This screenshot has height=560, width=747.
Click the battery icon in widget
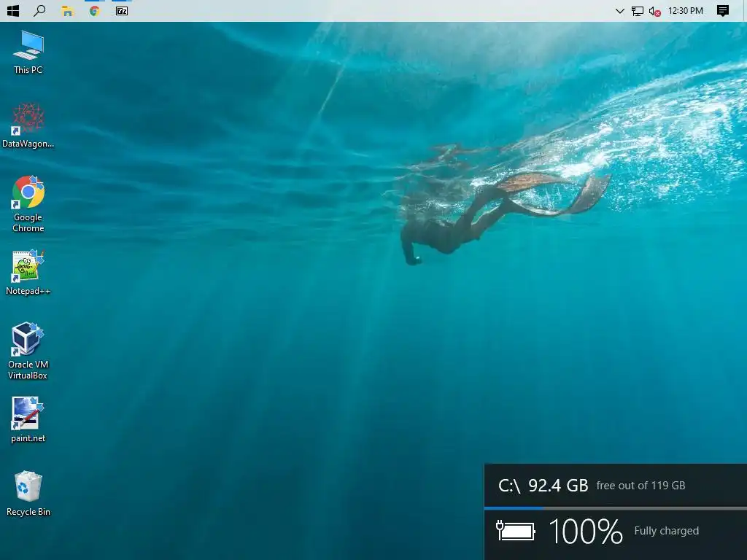point(516,531)
